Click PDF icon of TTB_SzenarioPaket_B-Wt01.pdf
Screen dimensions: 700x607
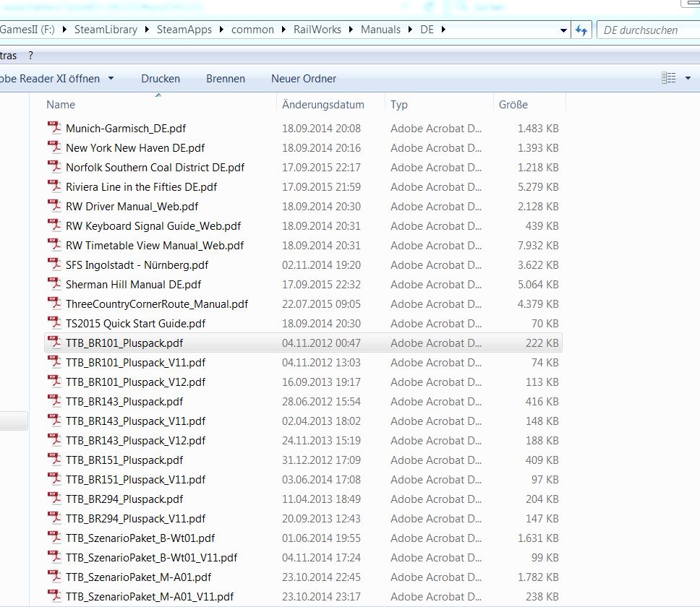54,538
